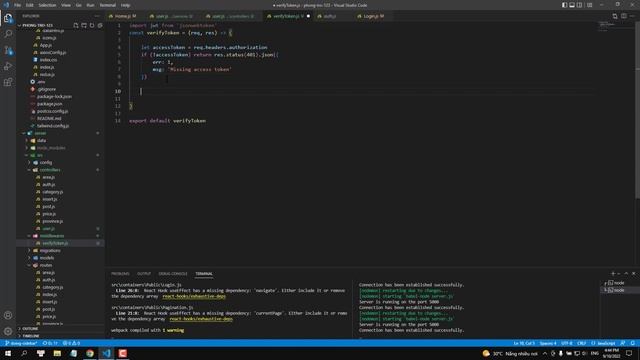Open the first react-hooks/exhaustive-deps link
Image resolution: width=640 pixels, height=360 pixels.
click(194, 296)
